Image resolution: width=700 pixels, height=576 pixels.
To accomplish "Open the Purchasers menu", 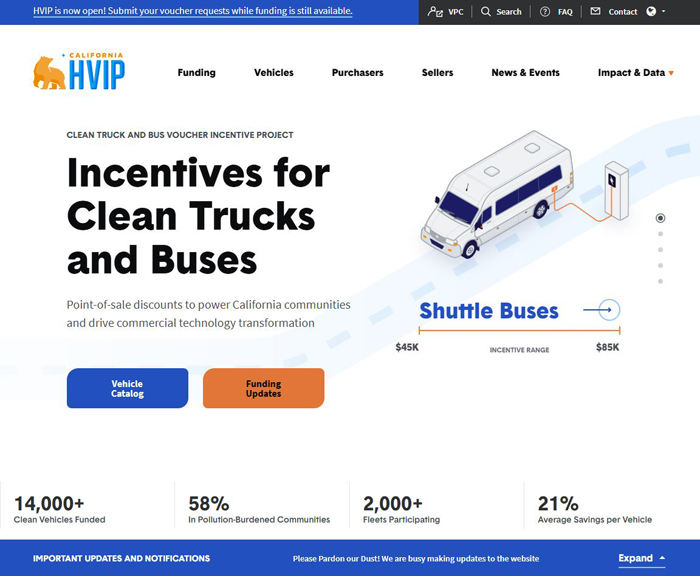I will click(x=358, y=72).
